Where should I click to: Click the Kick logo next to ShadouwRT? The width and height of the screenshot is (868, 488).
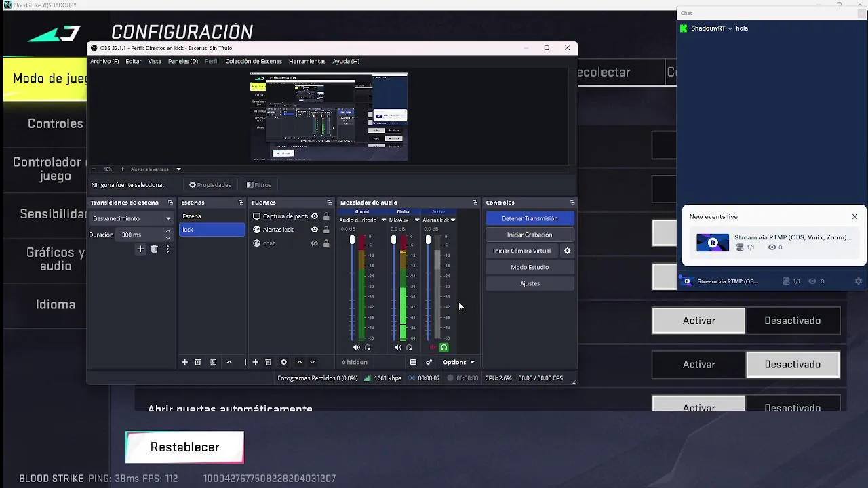pos(684,28)
